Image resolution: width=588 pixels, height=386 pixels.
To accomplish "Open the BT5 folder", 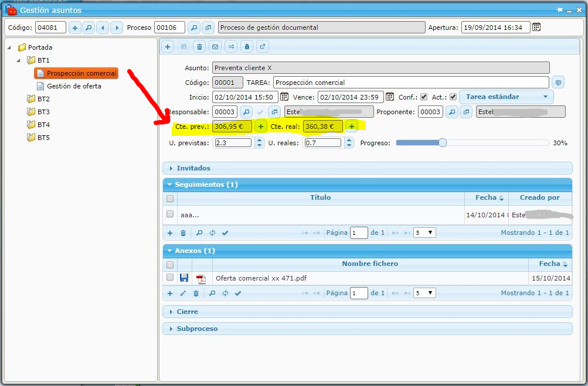I will (38, 138).
